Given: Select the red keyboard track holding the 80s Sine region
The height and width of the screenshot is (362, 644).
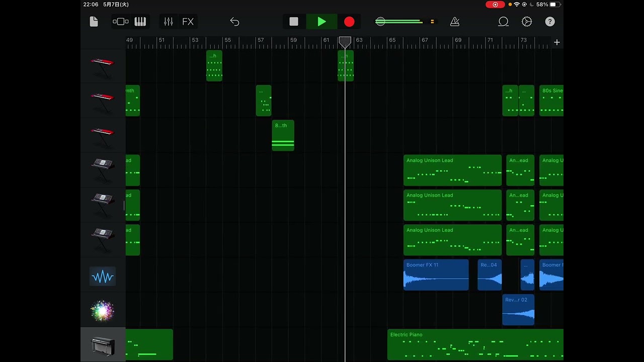Looking at the screenshot, I should tap(103, 101).
